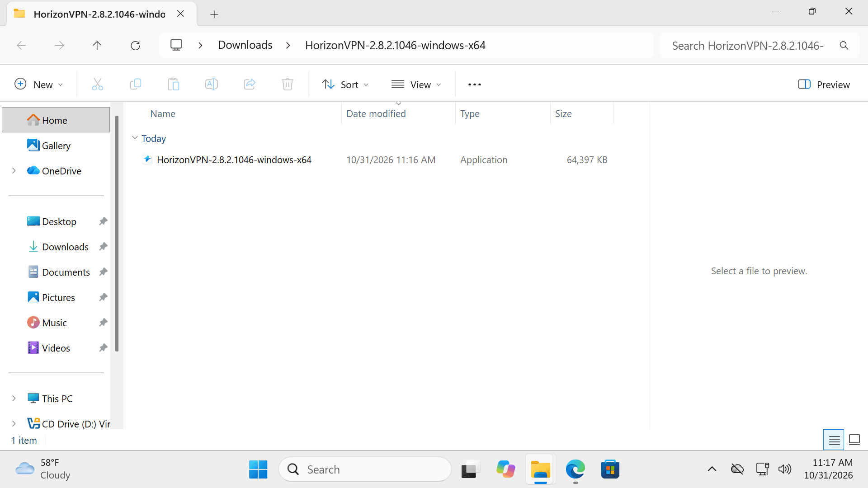Click Downloads in the address breadcrumb
The width and height of the screenshot is (868, 488).
pyautogui.click(x=245, y=45)
